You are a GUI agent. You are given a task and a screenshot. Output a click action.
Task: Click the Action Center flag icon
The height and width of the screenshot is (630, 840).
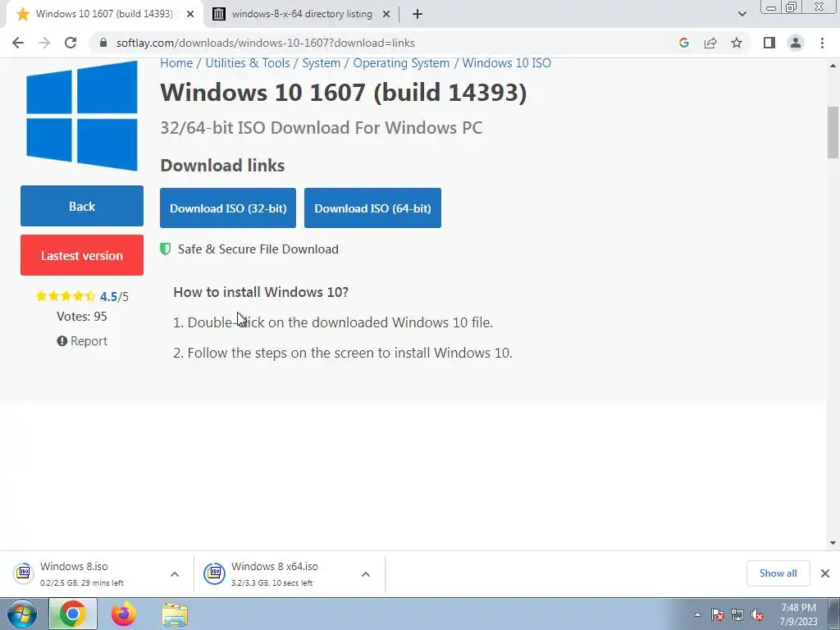[x=718, y=615]
